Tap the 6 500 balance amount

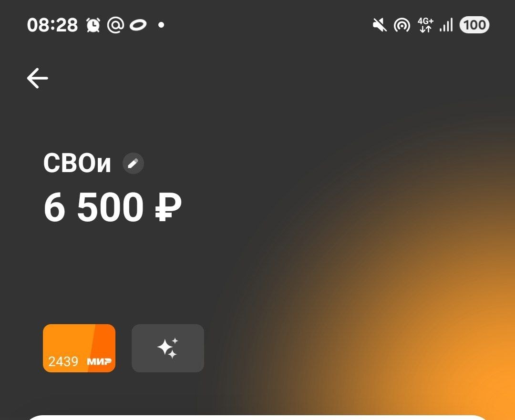pyautogui.click(x=93, y=207)
